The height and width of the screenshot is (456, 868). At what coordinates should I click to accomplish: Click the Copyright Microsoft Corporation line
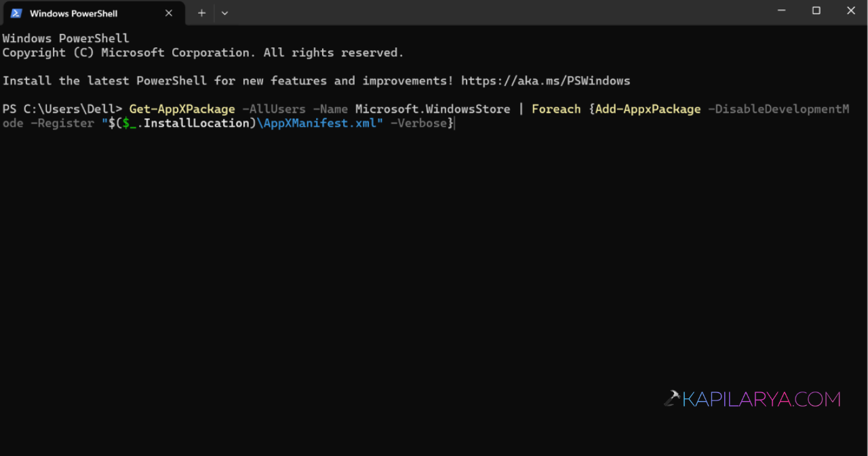click(203, 53)
